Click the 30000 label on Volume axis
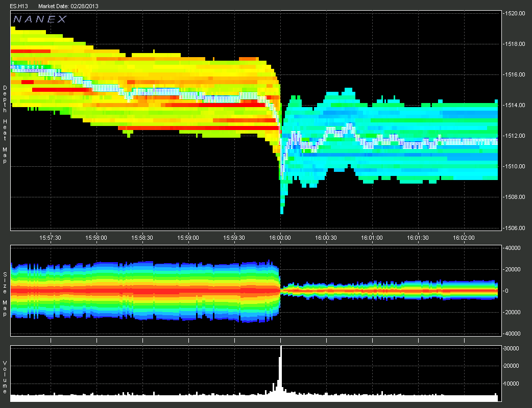 coord(512,348)
